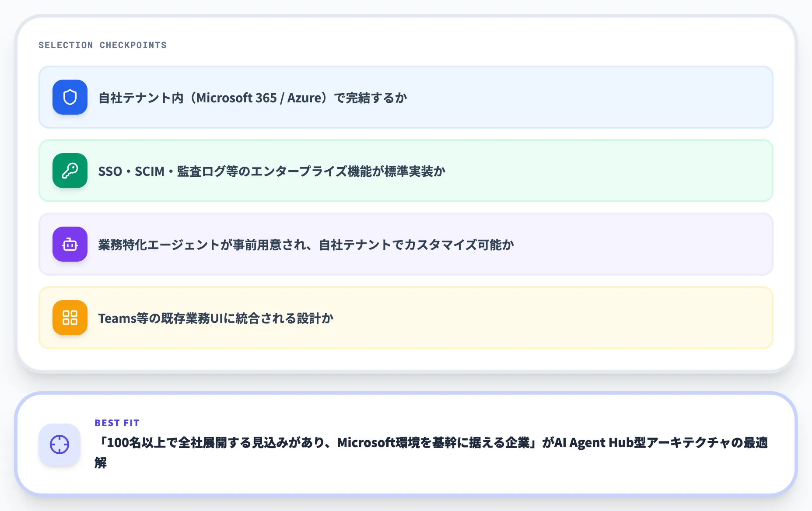Select the 業務特化エージェント customization checkpoint text
This screenshot has width=812, height=511.
coord(306,245)
